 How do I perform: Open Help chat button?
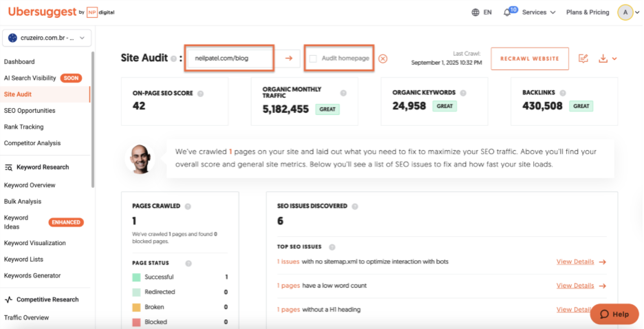coord(614,315)
